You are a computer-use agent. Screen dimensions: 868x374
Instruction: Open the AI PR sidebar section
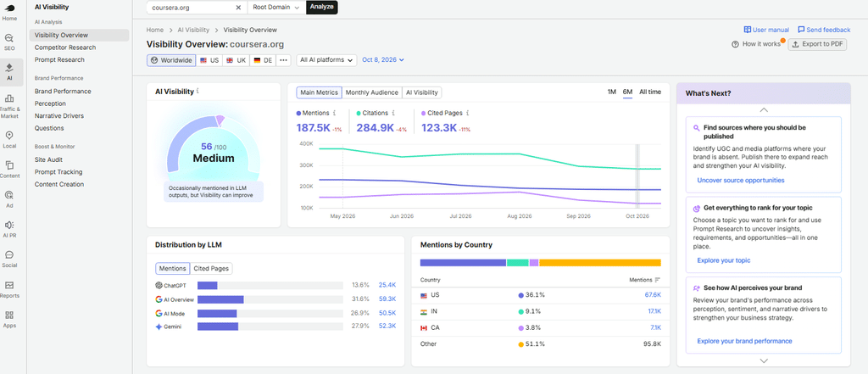point(9,229)
